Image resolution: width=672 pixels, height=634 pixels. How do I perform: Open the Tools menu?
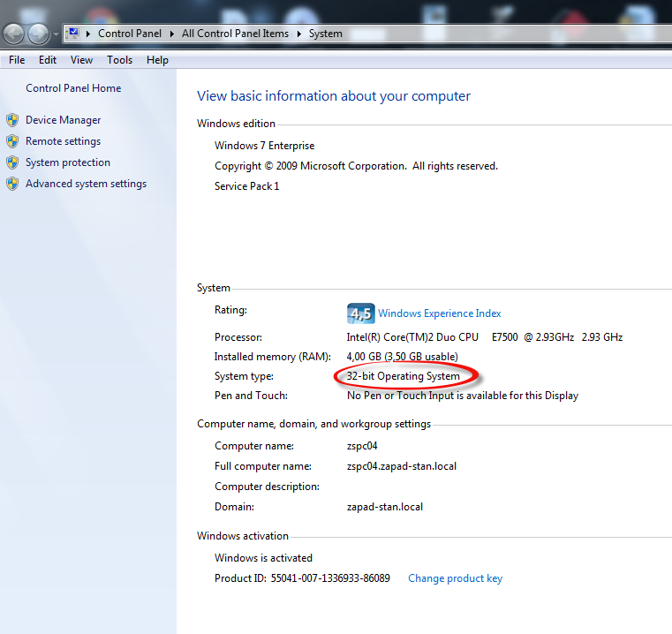click(x=119, y=60)
